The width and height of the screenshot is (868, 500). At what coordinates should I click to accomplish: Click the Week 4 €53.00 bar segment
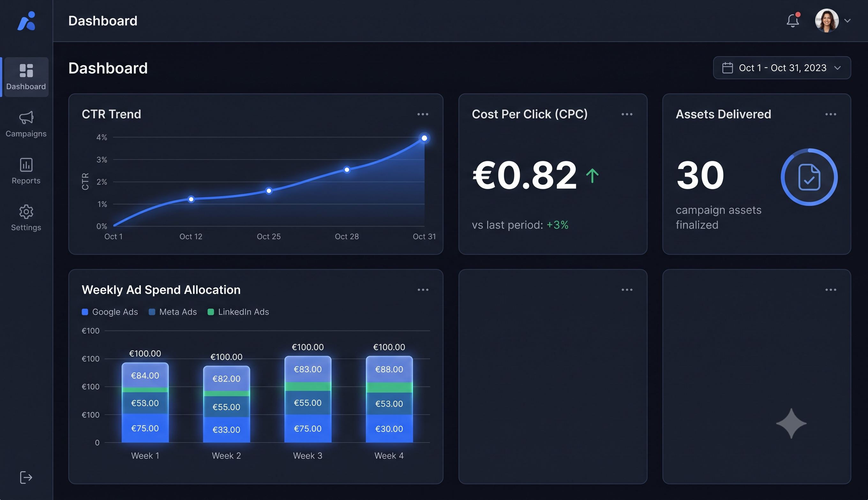coord(389,403)
